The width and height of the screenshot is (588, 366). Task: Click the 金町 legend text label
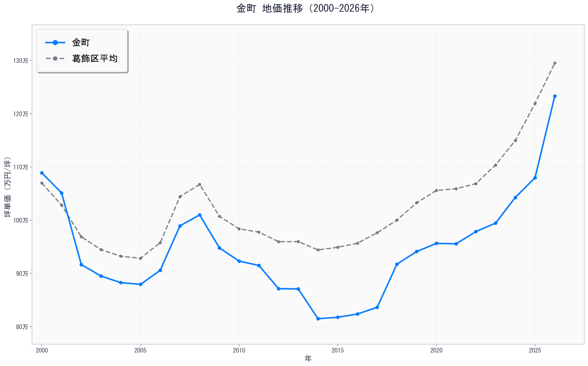coord(81,43)
